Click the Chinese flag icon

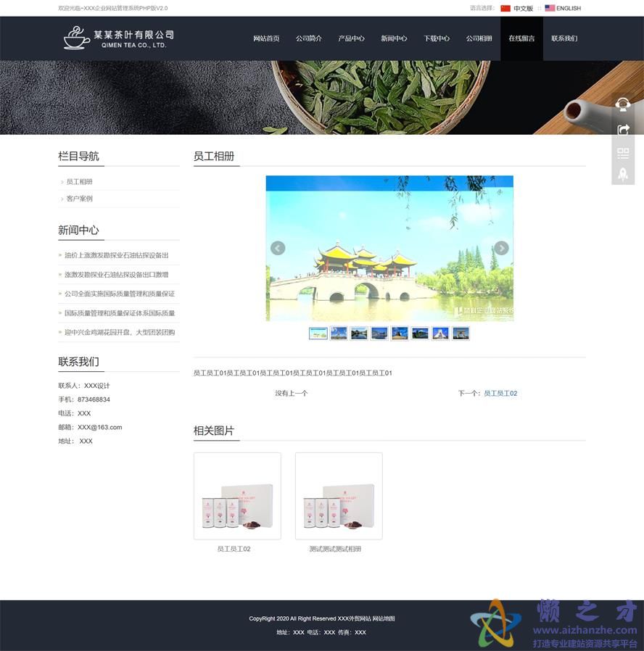click(x=505, y=8)
